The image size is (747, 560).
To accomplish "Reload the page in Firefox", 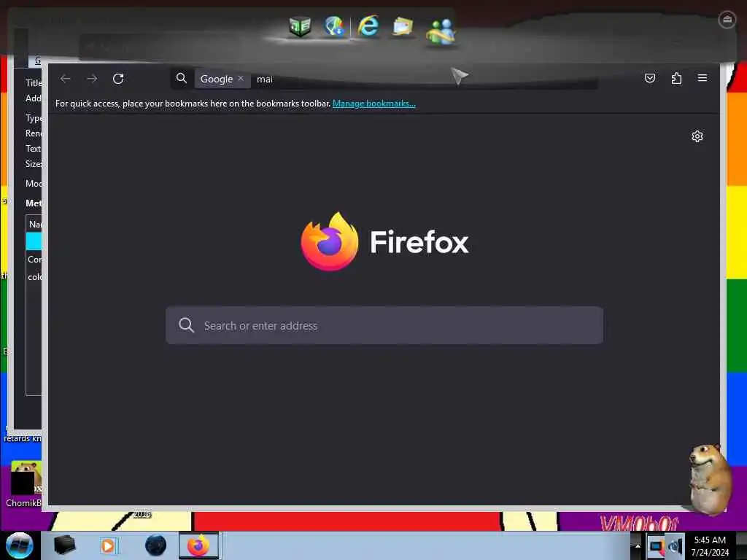I will click(x=118, y=79).
